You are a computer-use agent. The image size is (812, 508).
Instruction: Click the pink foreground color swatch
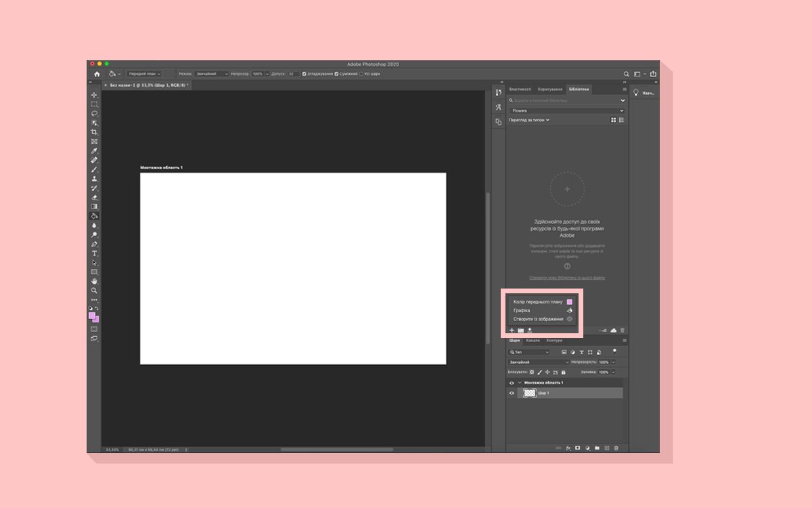(92, 316)
